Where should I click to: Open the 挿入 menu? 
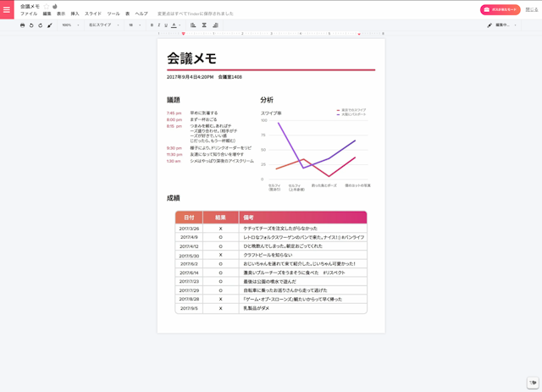click(x=75, y=14)
